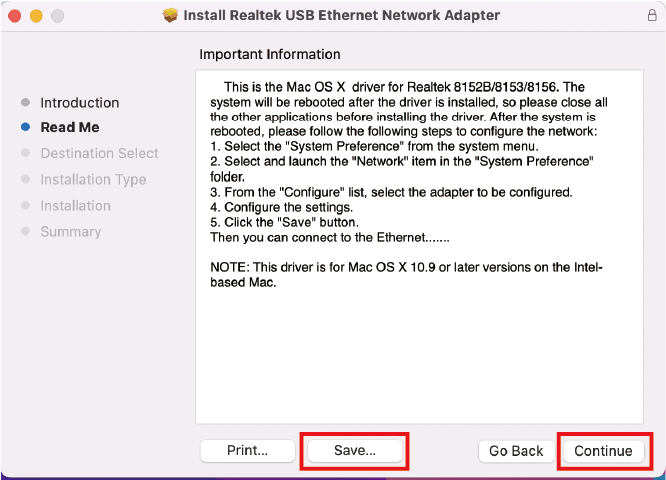Click the Summary step in the sidebar
Viewport: 666px width, 480px height.
click(70, 231)
